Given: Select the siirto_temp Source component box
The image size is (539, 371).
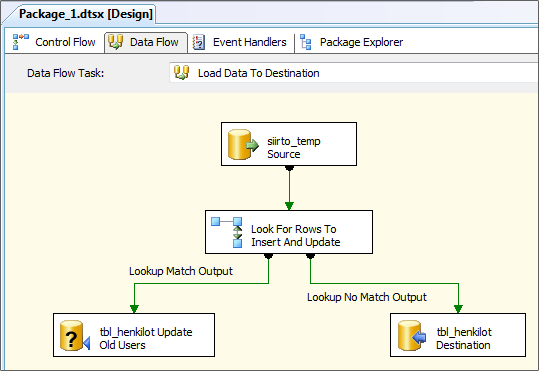Looking at the screenshot, I should coord(289,144).
